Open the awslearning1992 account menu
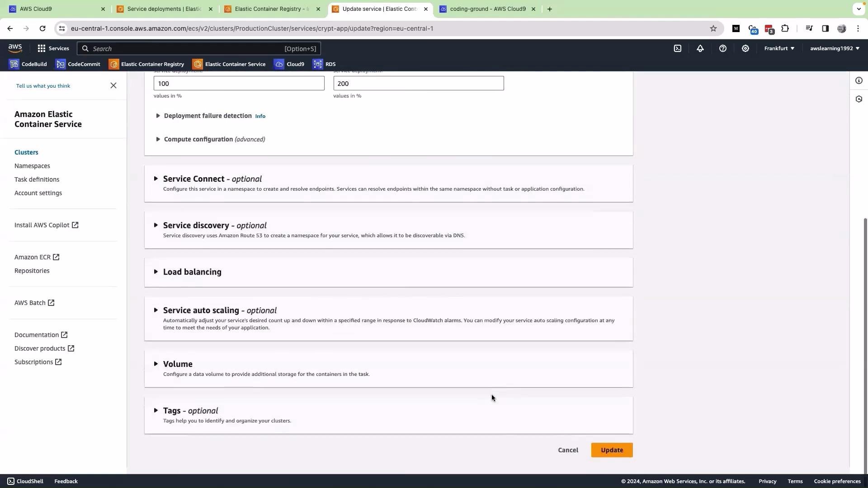The height and width of the screenshot is (488, 868). [x=835, y=48]
